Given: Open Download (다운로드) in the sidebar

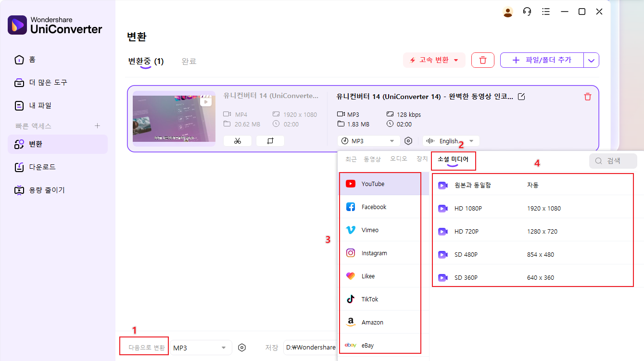Looking at the screenshot, I should coord(58,167).
